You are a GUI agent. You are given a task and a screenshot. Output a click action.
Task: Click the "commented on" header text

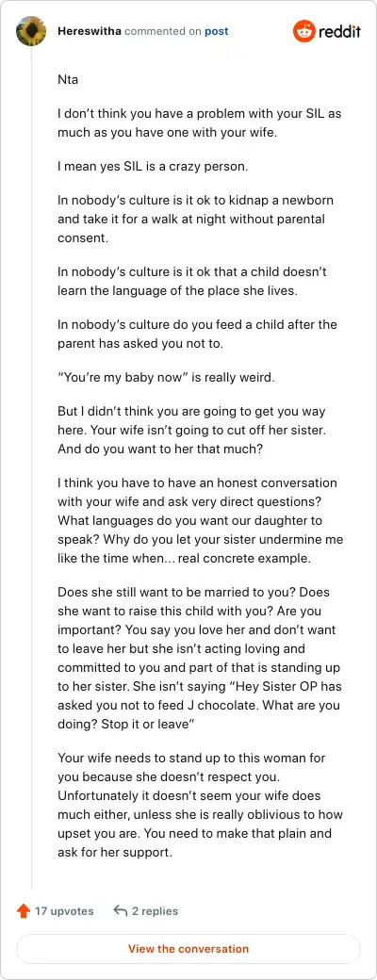[x=163, y=31]
